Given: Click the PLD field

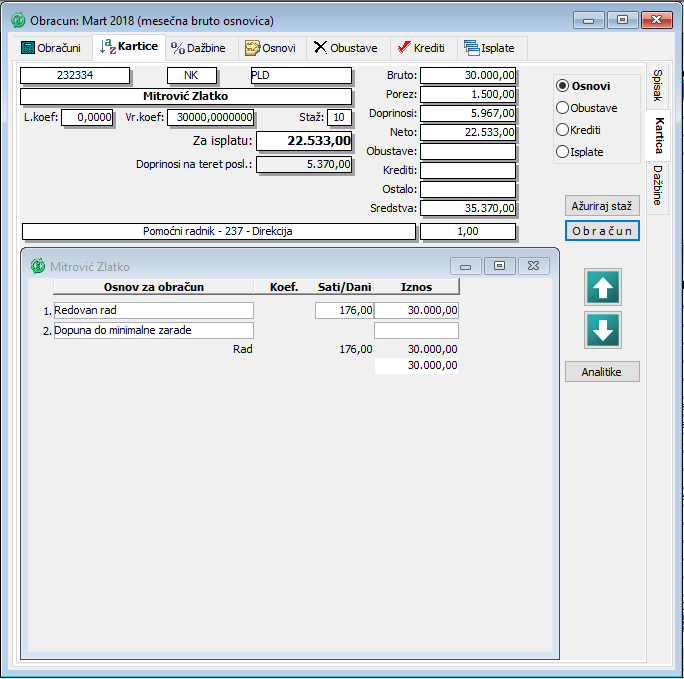Looking at the screenshot, I should [301, 75].
